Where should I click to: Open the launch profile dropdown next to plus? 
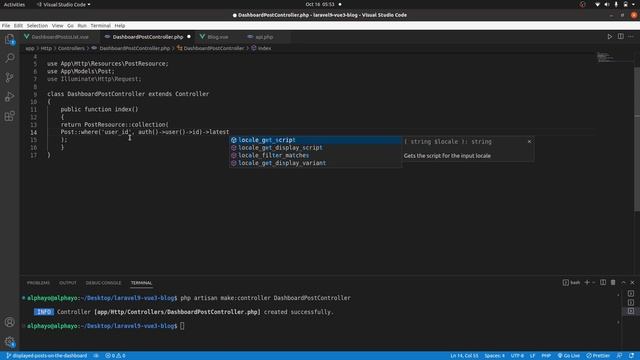pos(593,282)
